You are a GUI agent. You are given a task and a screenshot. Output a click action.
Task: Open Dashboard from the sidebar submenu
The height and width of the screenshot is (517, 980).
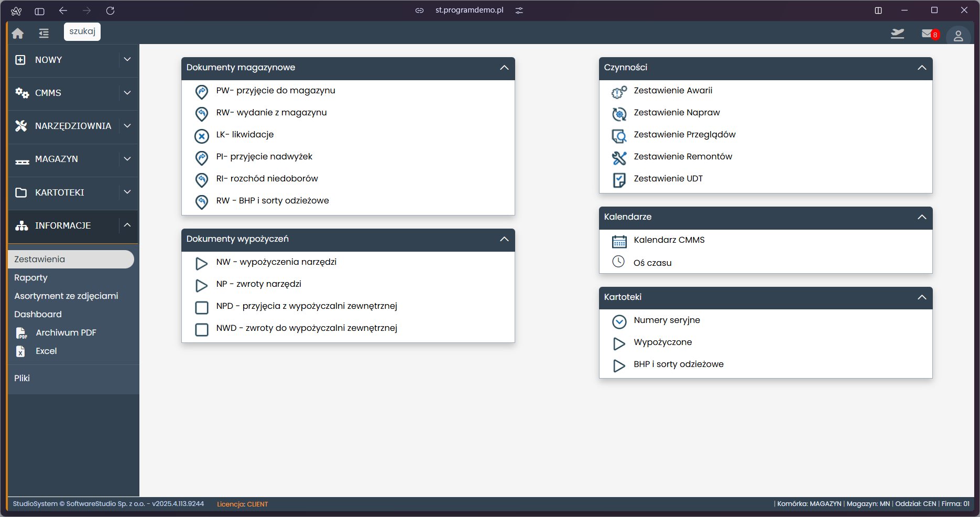pos(38,314)
